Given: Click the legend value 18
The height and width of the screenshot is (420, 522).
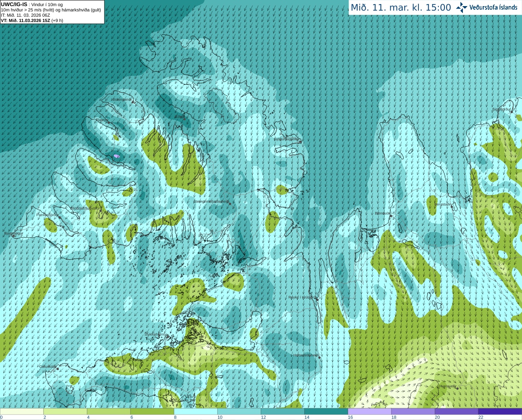Looking at the screenshot, I should tap(394, 417).
